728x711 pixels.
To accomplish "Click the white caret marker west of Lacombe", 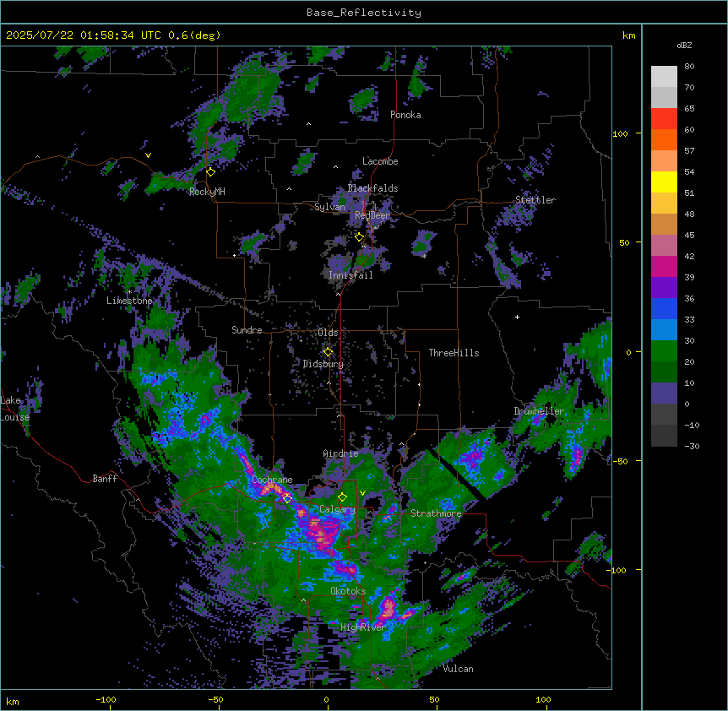I will tap(335, 166).
